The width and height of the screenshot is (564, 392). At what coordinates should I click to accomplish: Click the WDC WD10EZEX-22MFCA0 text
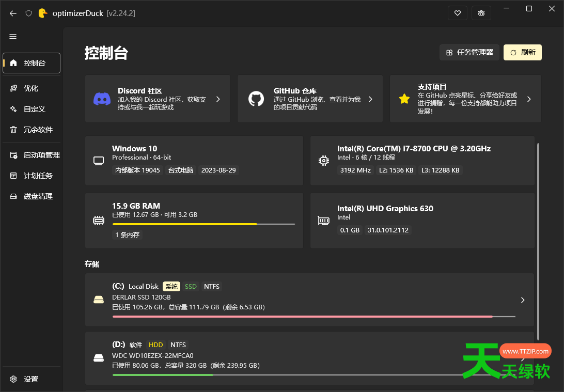click(x=153, y=355)
